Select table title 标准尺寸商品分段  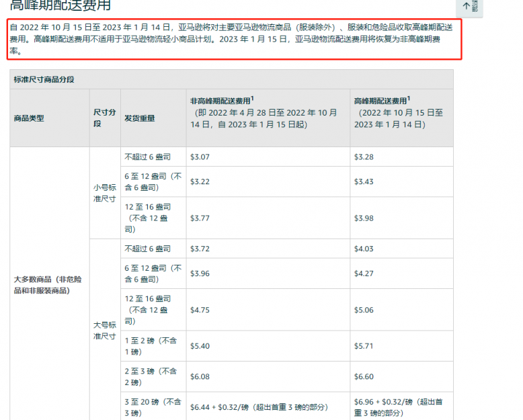click(44, 80)
